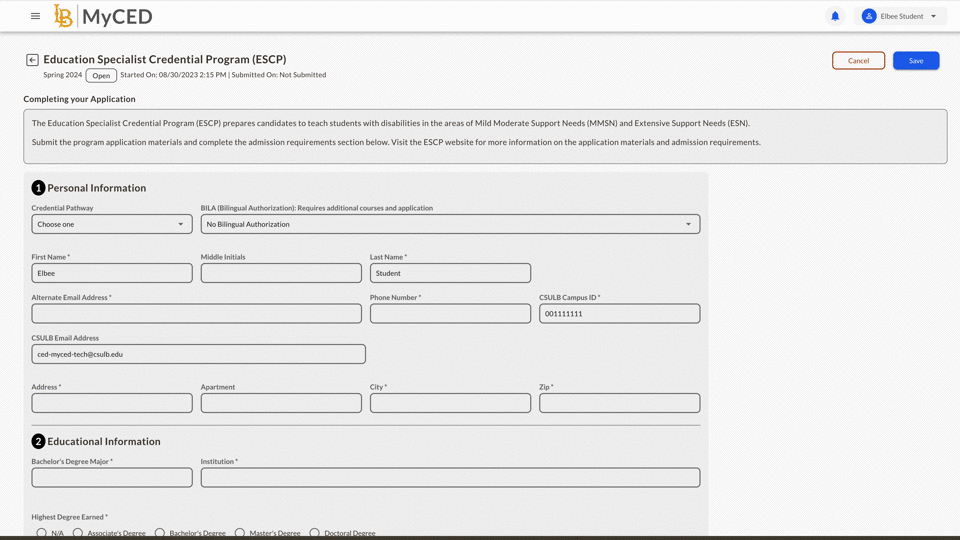The image size is (960, 540).
Task: Click the CSULB Campus ID field
Action: pyautogui.click(x=620, y=313)
